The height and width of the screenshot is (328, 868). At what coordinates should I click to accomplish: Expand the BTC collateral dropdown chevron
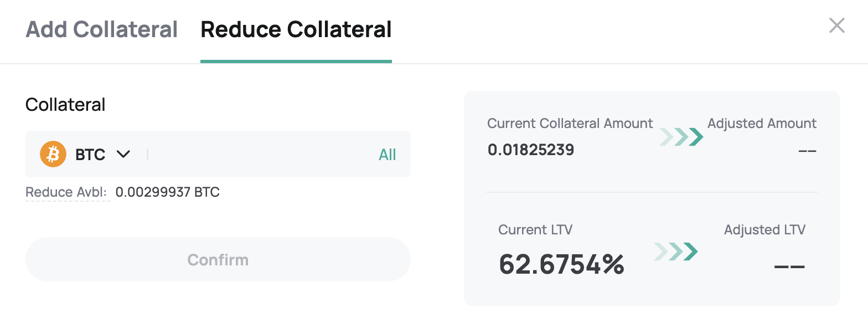[x=123, y=154]
